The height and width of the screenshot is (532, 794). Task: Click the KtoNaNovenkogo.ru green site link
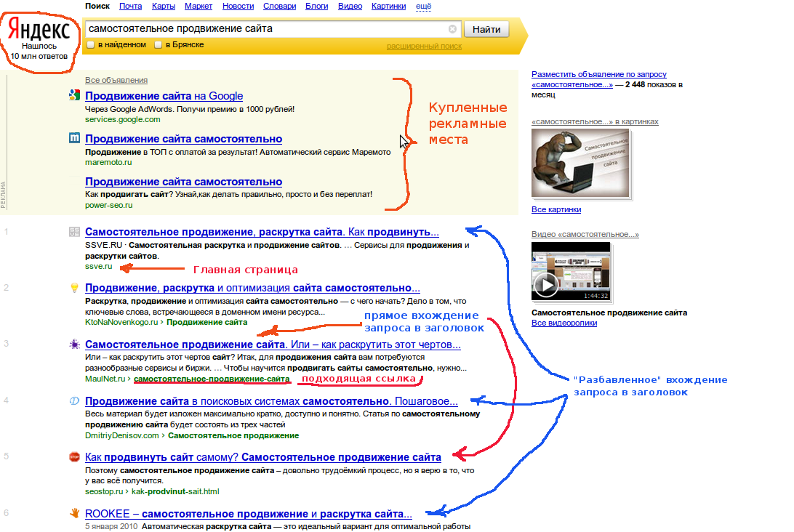(121, 323)
